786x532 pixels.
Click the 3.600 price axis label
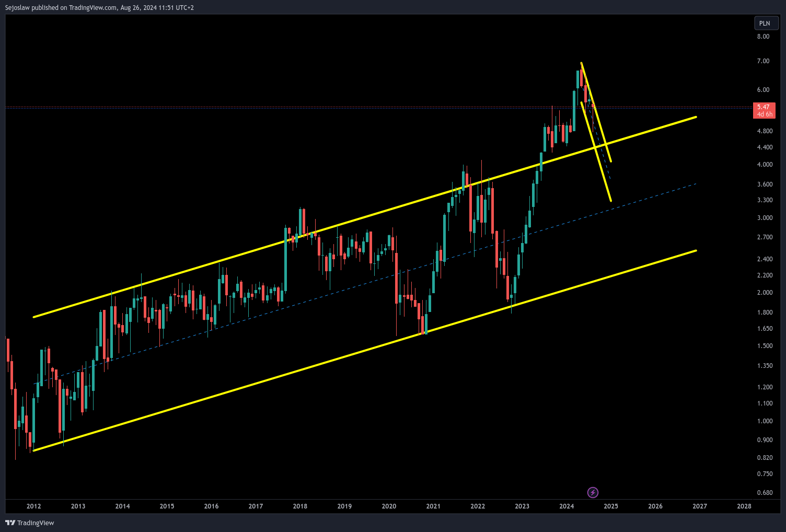(765, 184)
